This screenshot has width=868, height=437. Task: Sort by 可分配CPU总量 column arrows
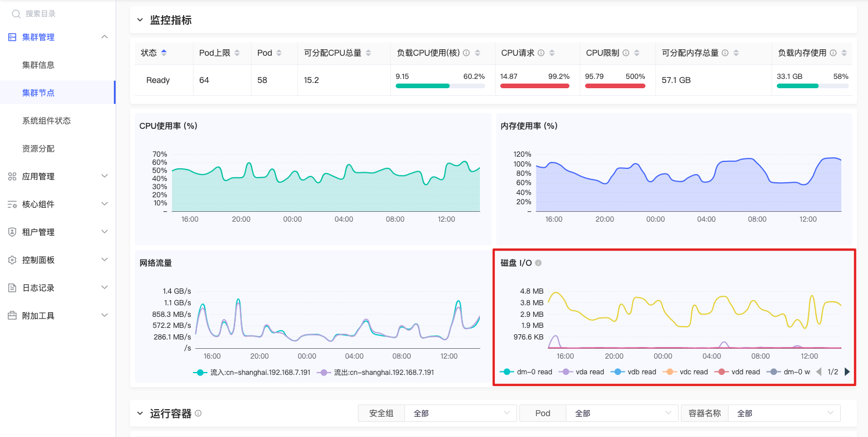[368, 53]
